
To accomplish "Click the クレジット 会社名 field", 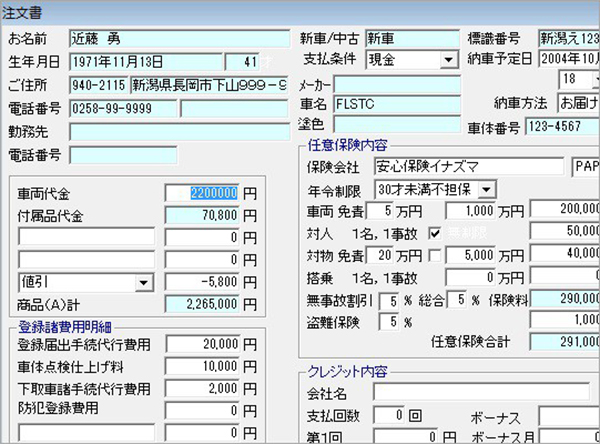I will point(481,392).
